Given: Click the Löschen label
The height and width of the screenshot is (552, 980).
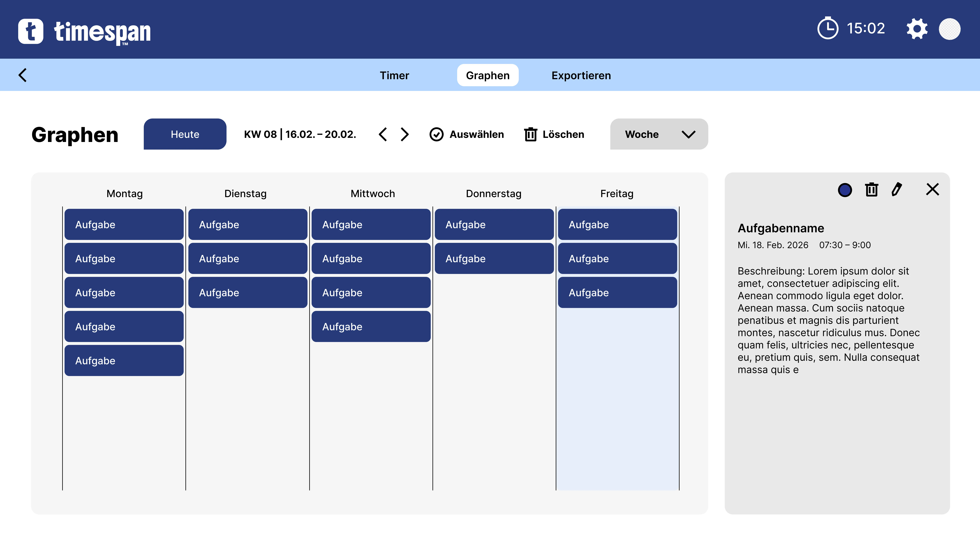Looking at the screenshot, I should click(563, 134).
